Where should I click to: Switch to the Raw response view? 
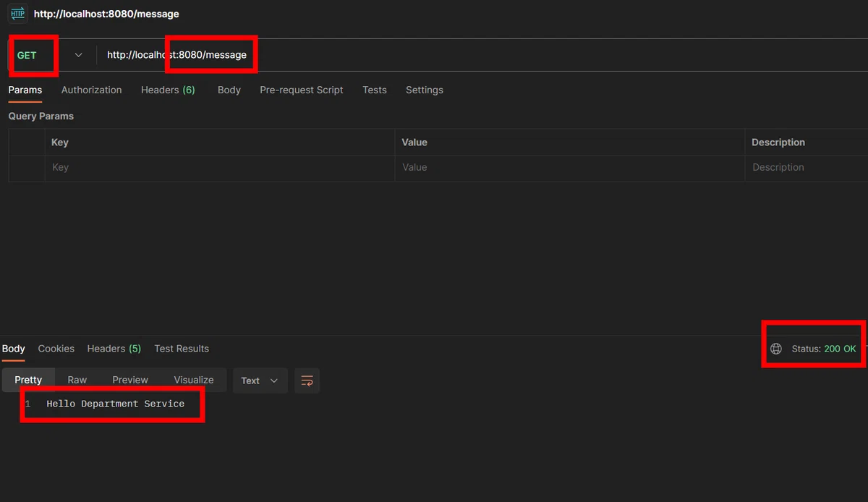click(x=77, y=380)
